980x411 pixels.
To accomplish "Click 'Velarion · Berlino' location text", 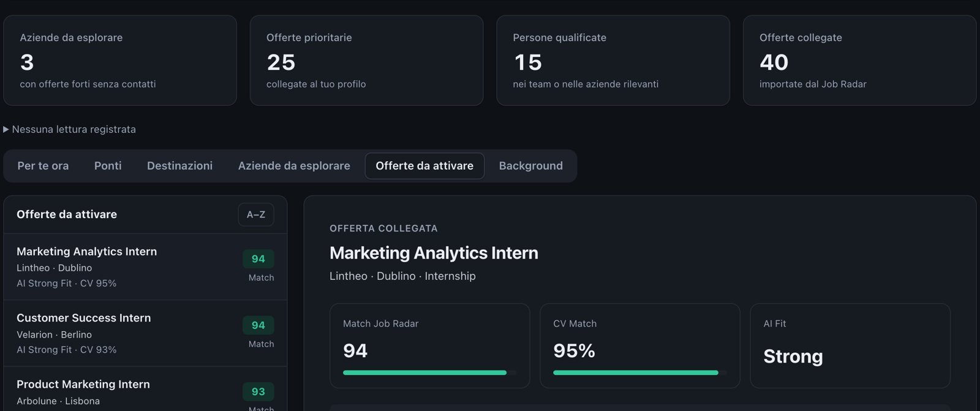I will click(54, 335).
